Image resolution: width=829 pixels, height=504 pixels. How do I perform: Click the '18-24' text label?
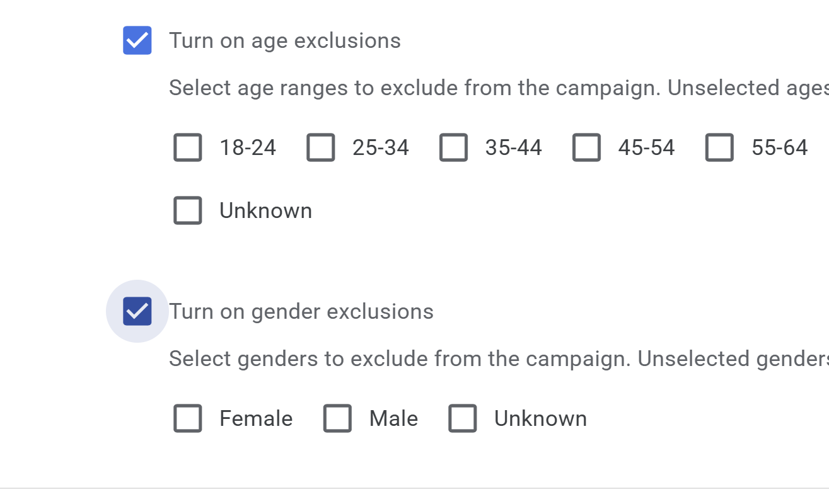[x=248, y=148]
